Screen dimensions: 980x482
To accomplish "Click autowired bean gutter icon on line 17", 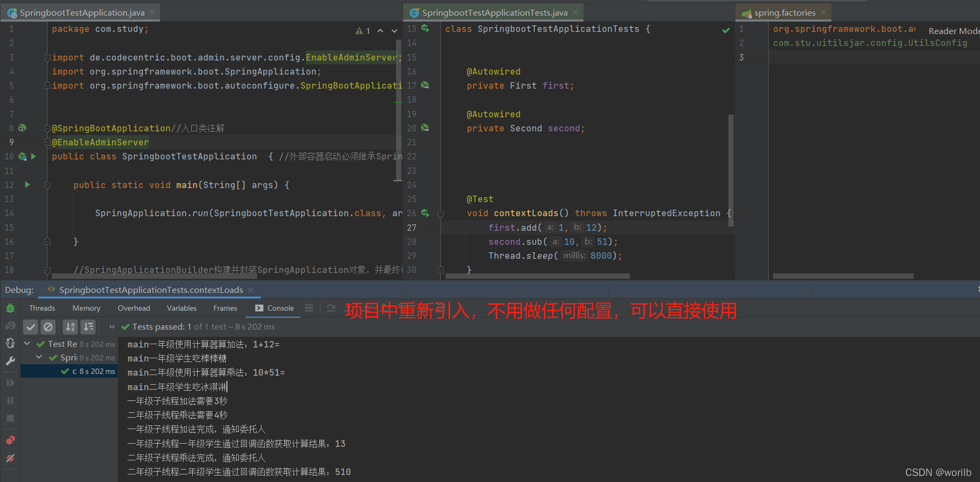I will [425, 85].
